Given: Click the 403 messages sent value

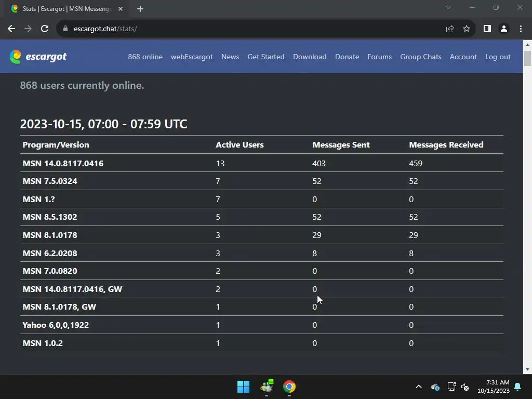Looking at the screenshot, I should pyautogui.click(x=319, y=164).
